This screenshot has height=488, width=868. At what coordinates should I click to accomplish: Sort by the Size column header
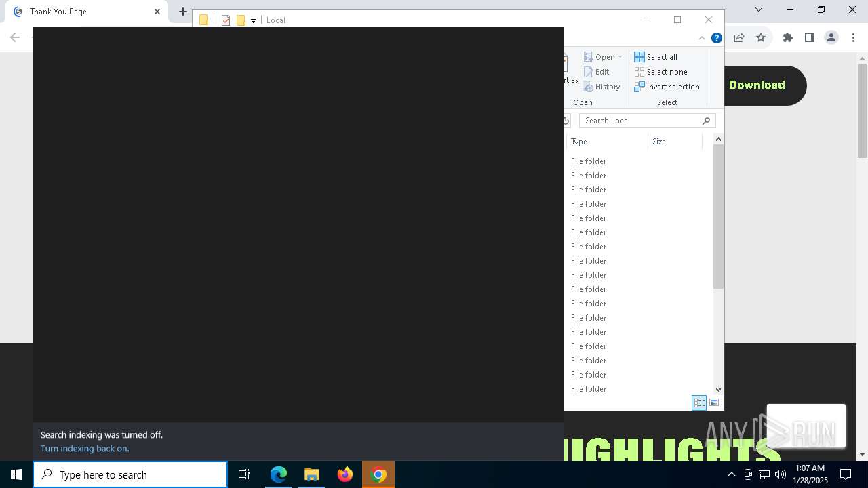pyautogui.click(x=675, y=142)
